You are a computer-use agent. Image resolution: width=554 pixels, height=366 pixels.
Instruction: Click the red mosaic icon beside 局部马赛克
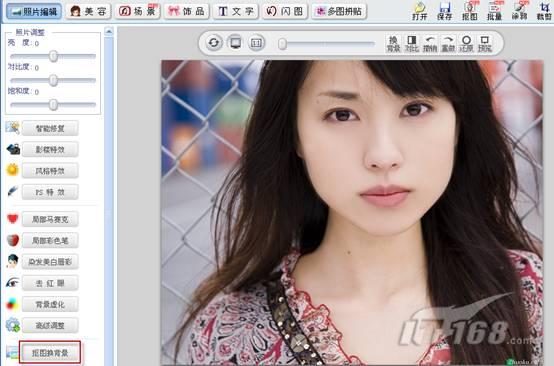tap(13, 219)
